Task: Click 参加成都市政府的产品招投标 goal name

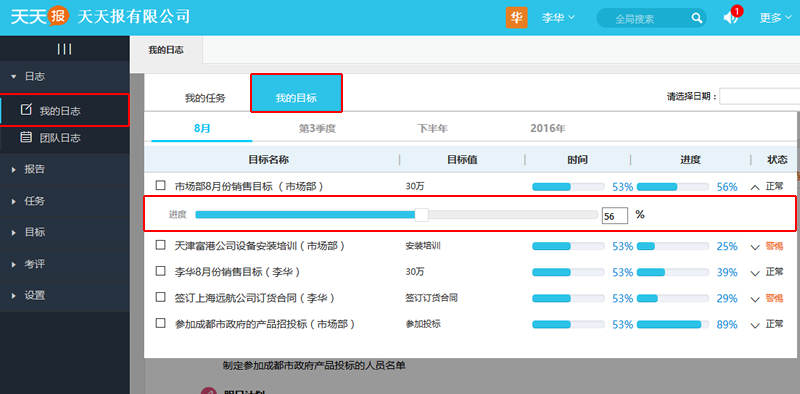Action: tap(264, 325)
